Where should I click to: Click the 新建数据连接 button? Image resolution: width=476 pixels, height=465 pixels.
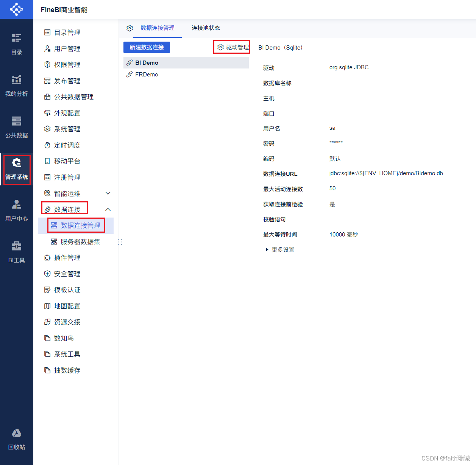point(147,47)
